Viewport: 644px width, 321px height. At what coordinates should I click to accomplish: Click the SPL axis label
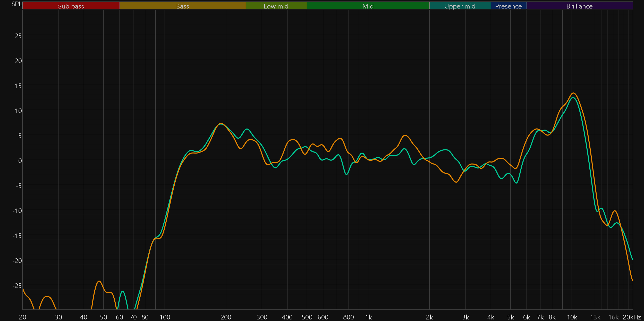tap(16, 4)
